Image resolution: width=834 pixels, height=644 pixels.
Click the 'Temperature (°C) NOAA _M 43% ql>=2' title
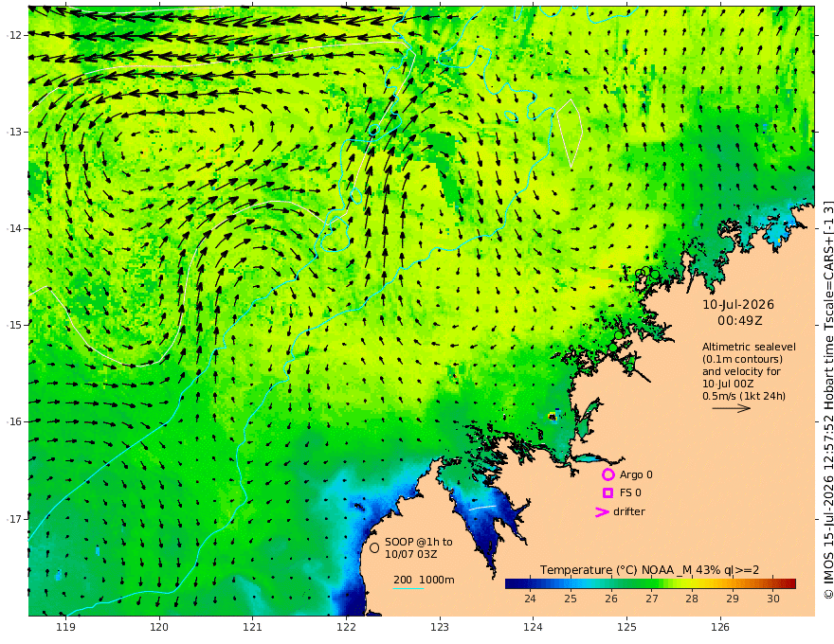649,570
